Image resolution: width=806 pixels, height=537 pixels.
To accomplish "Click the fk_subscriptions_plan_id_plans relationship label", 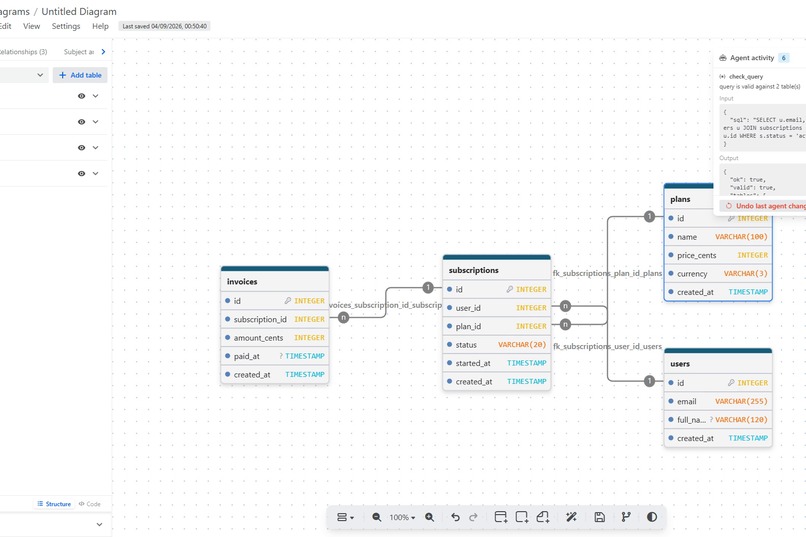I will pyautogui.click(x=607, y=273).
